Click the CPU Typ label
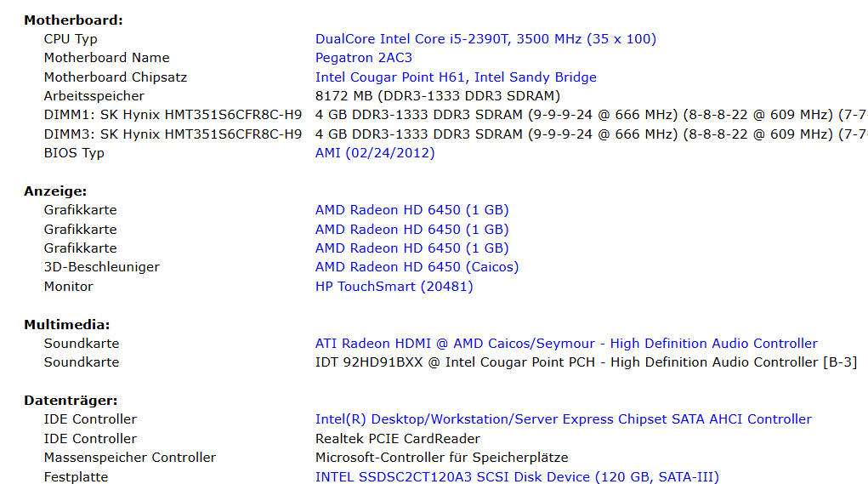The image size is (868, 484). 71,39
